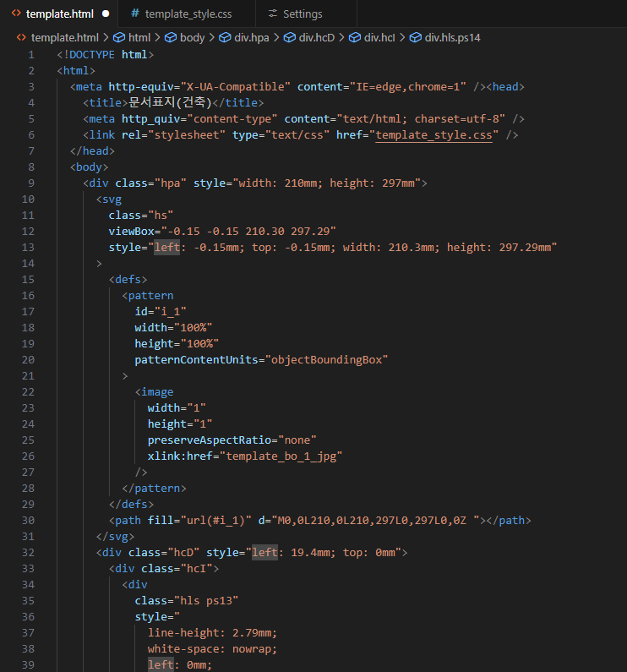Click the fill="url(#i_1)" attribute
The height and width of the screenshot is (672, 627).
tap(199, 521)
